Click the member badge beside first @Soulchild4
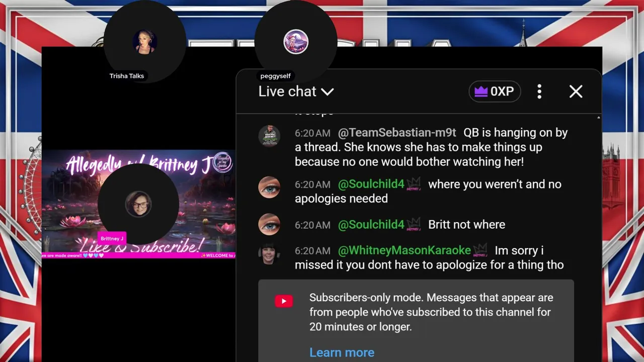644x362 pixels. pyautogui.click(x=414, y=185)
